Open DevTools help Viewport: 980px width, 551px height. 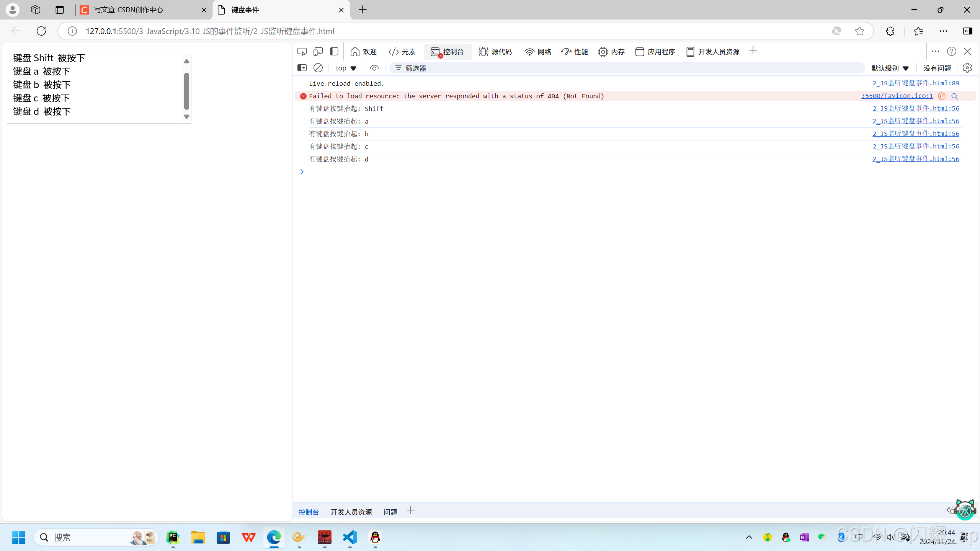point(951,51)
